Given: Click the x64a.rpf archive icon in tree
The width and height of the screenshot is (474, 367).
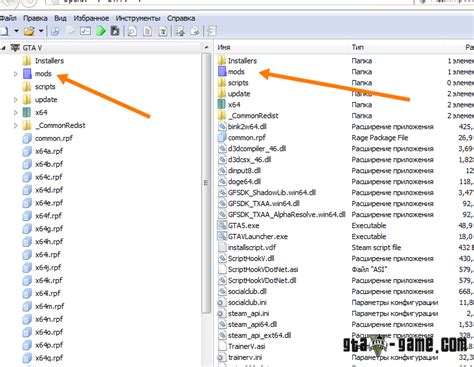Looking at the screenshot, I should click(x=27, y=151).
